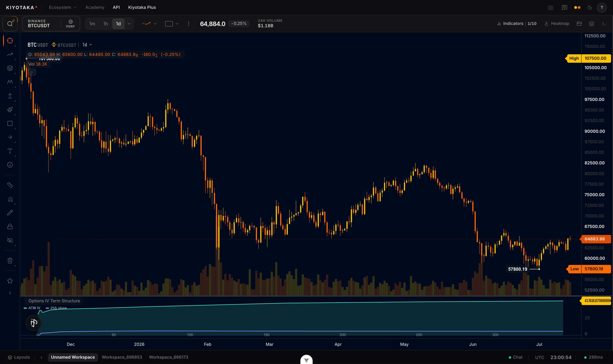Screen dimensions: 613x364
Task: Toggle the lock drawings padlock
Action: click(x=10, y=226)
